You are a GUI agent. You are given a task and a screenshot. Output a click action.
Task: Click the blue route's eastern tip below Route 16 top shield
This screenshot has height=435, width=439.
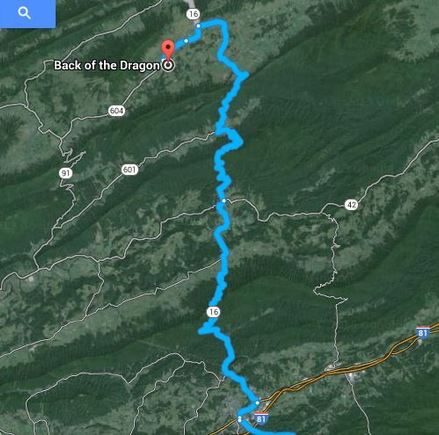point(243,75)
